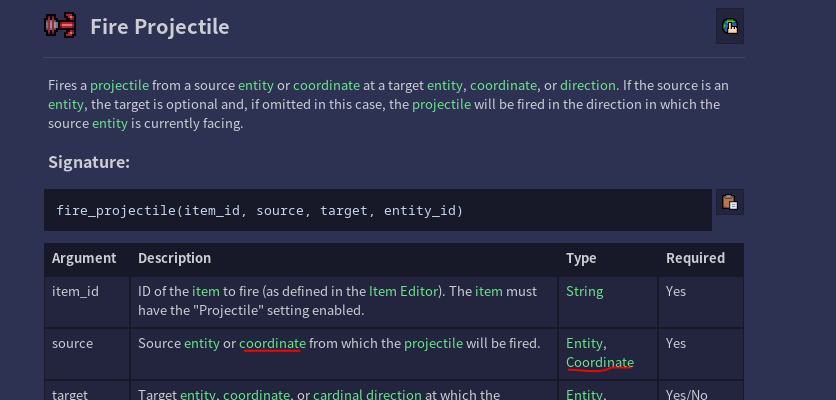Screen dimensions: 836x400
Task: Click first 'item' link in item_id description
Action: click(206, 291)
